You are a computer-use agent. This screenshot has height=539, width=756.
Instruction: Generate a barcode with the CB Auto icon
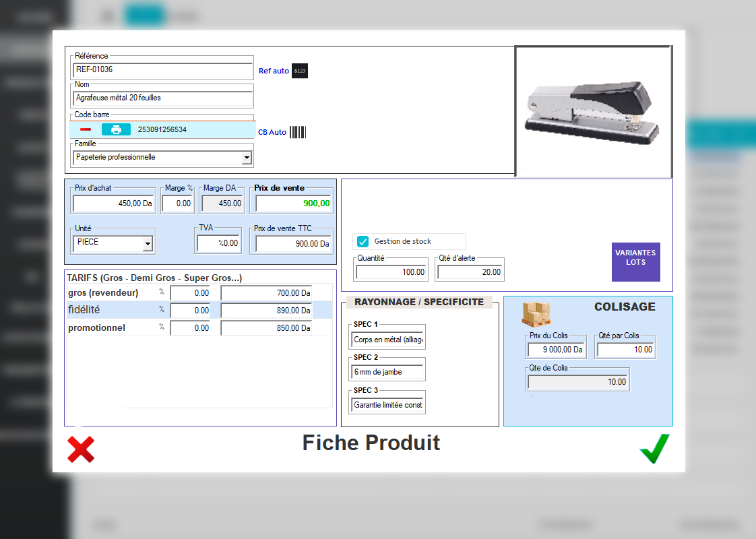pyautogui.click(x=299, y=132)
